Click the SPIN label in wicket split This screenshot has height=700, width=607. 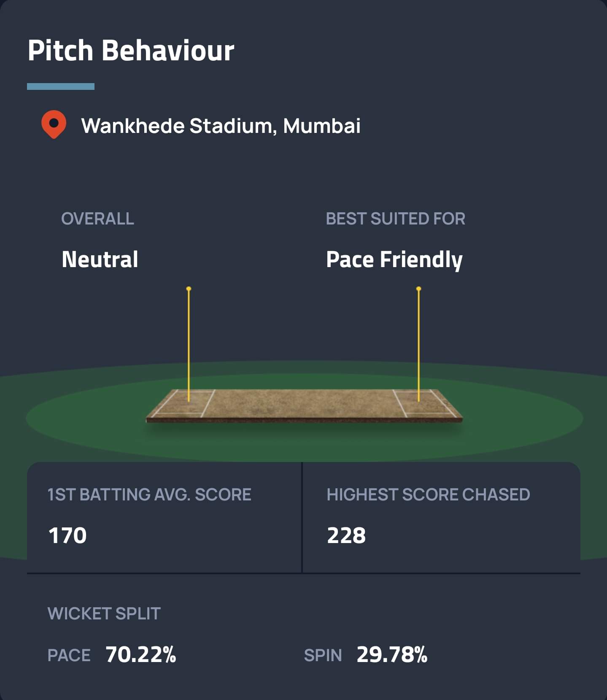(x=323, y=655)
